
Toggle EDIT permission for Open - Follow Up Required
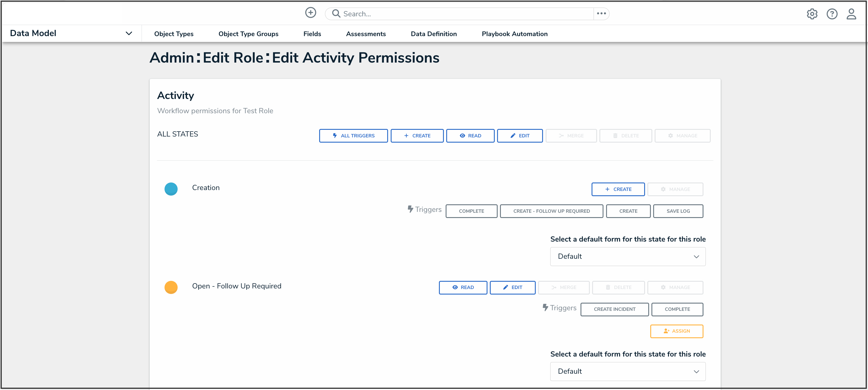(x=512, y=288)
